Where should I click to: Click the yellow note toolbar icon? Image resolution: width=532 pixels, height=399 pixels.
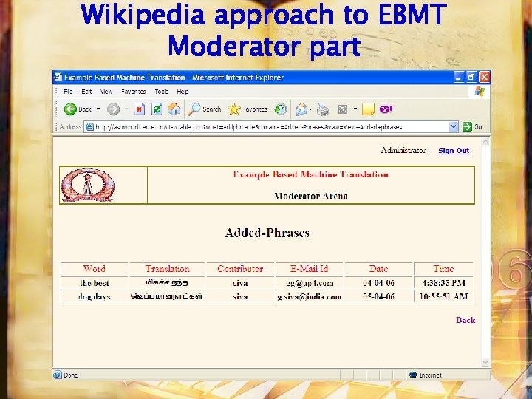pyautogui.click(x=368, y=109)
